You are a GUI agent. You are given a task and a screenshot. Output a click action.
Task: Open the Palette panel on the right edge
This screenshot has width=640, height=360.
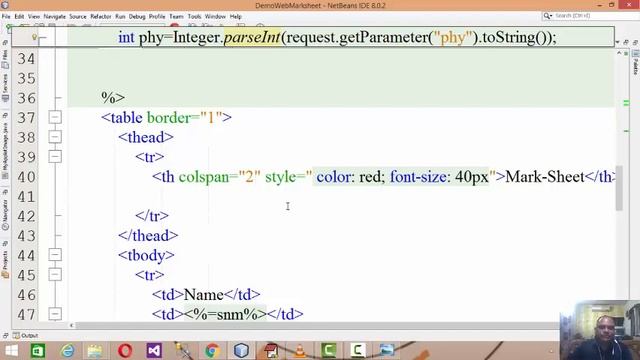[636, 62]
